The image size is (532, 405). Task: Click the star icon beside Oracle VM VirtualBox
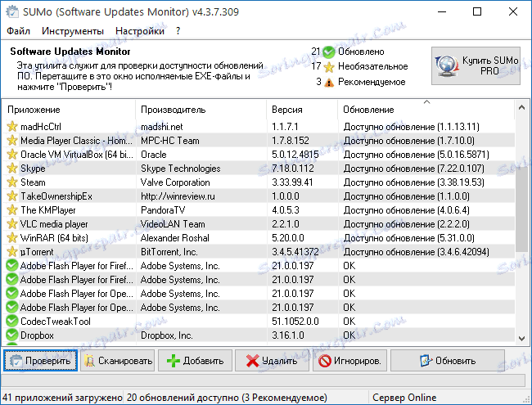click(12, 155)
